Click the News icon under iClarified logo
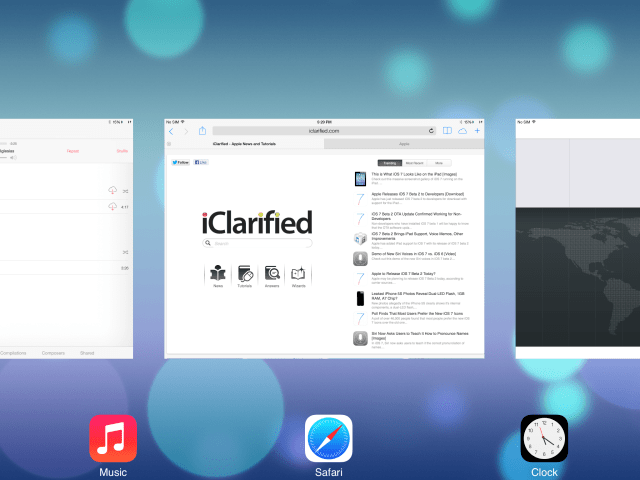 pos(218,274)
